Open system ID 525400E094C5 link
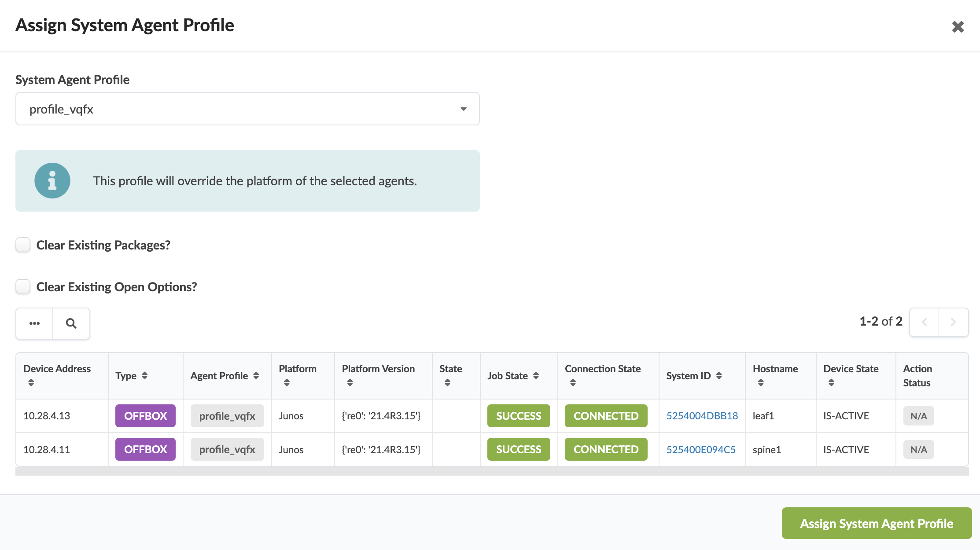Image resolution: width=980 pixels, height=550 pixels. (x=700, y=449)
